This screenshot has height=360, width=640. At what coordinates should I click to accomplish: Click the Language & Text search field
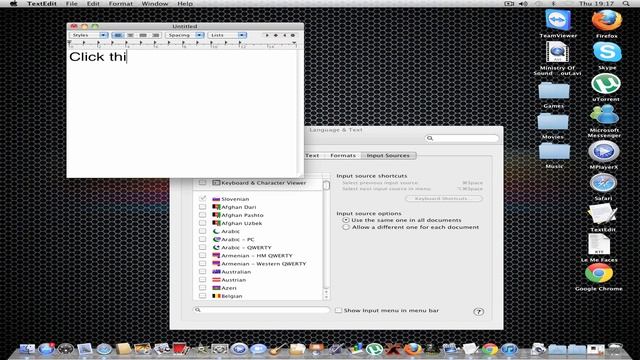click(462, 138)
